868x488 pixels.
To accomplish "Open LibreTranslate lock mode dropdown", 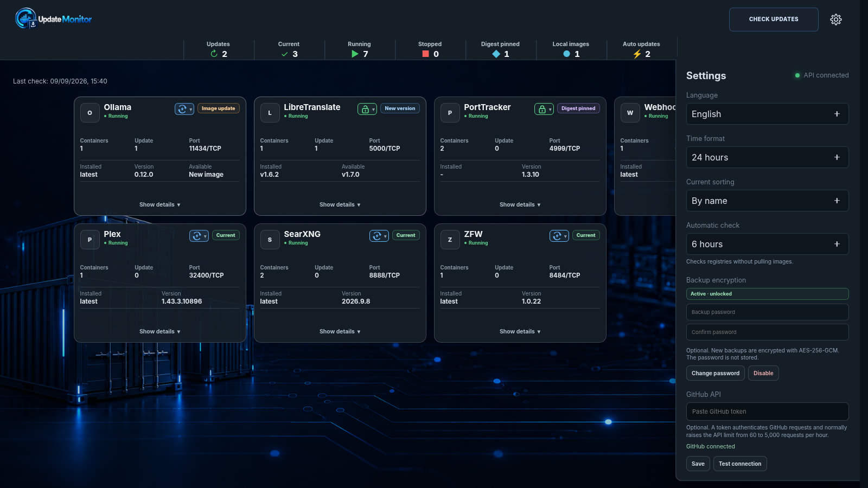I will tap(367, 109).
